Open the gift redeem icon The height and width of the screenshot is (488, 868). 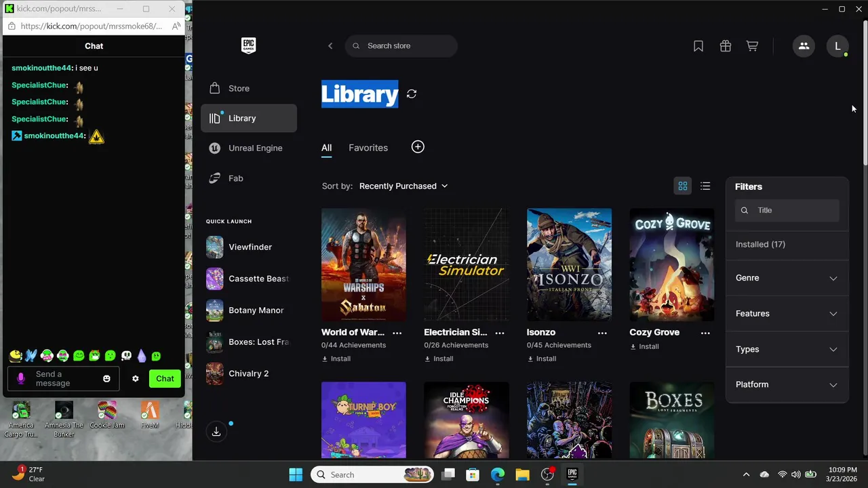726,46
